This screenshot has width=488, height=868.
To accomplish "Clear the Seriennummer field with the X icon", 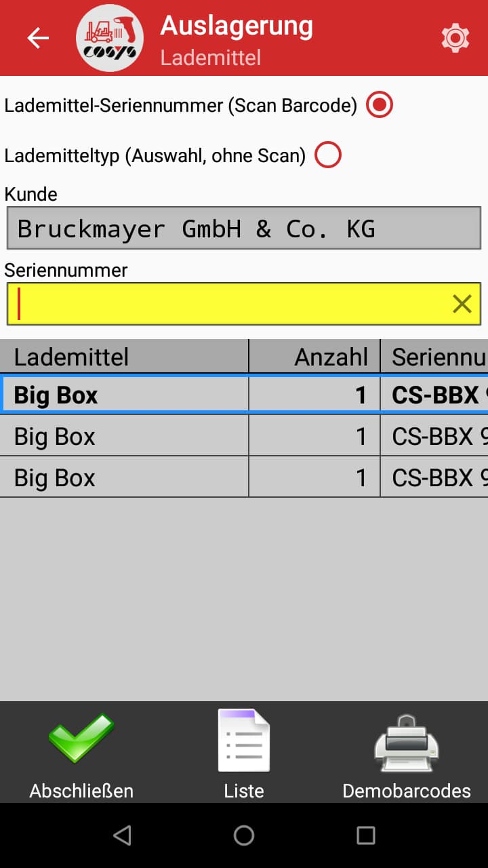I will point(462,303).
